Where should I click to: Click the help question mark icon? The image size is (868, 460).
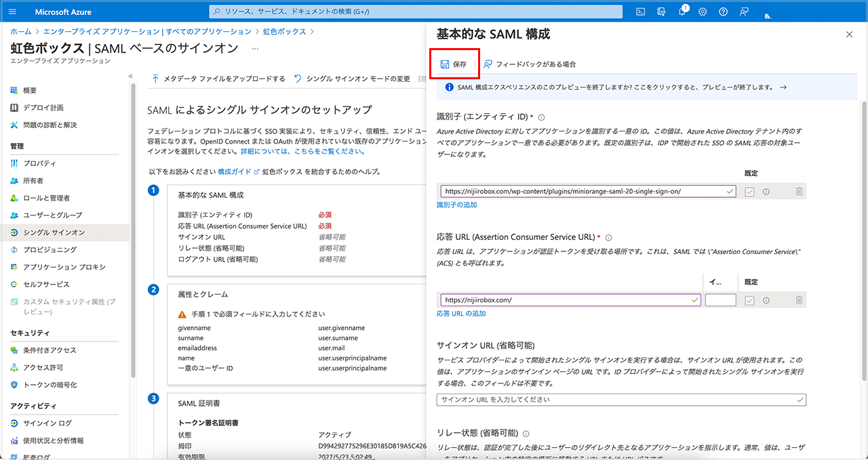click(x=723, y=12)
